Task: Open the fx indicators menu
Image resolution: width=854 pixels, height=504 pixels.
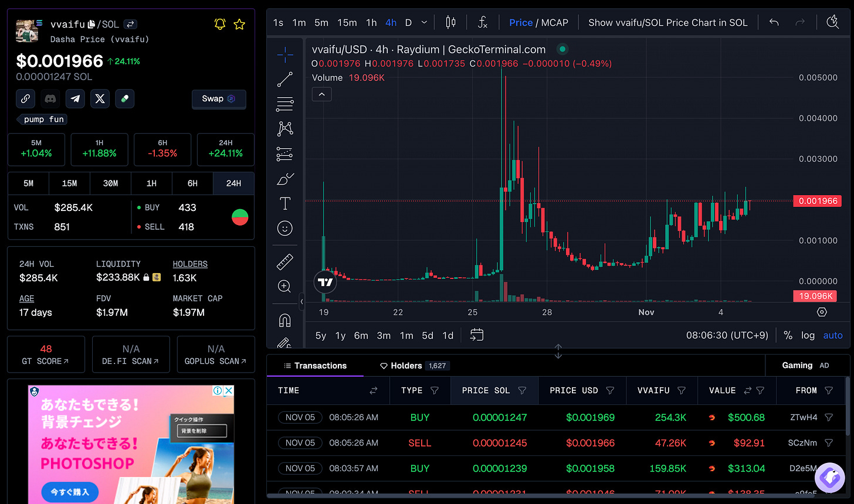Action: coord(482,22)
